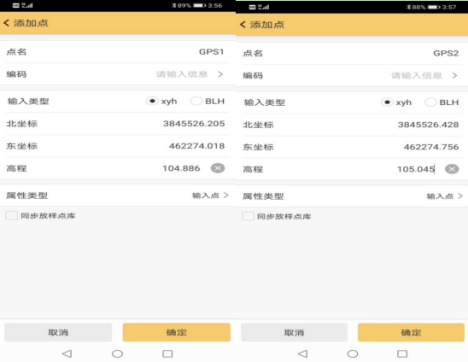
Task: Edit east coordinate 462274.756
Action: tap(352, 147)
